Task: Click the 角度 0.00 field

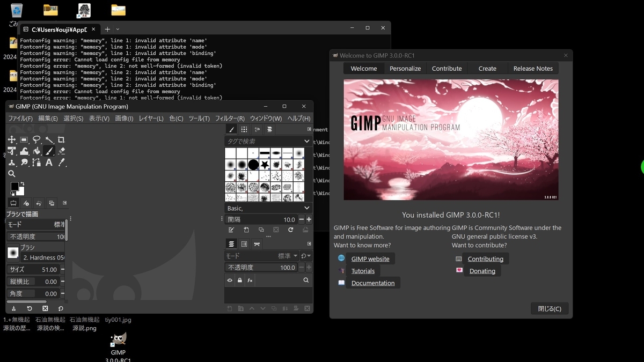Action: tap(33, 293)
